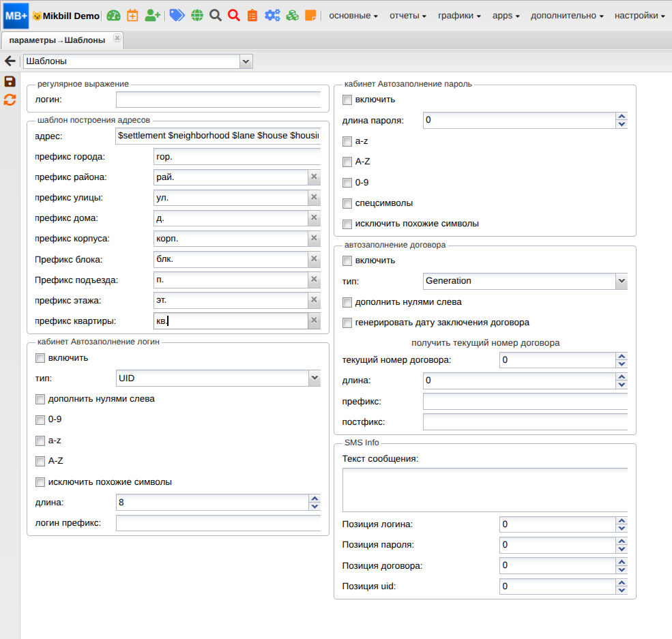Click the green globe icon
The width and height of the screenshot is (672, 639).
coord(197,16)
